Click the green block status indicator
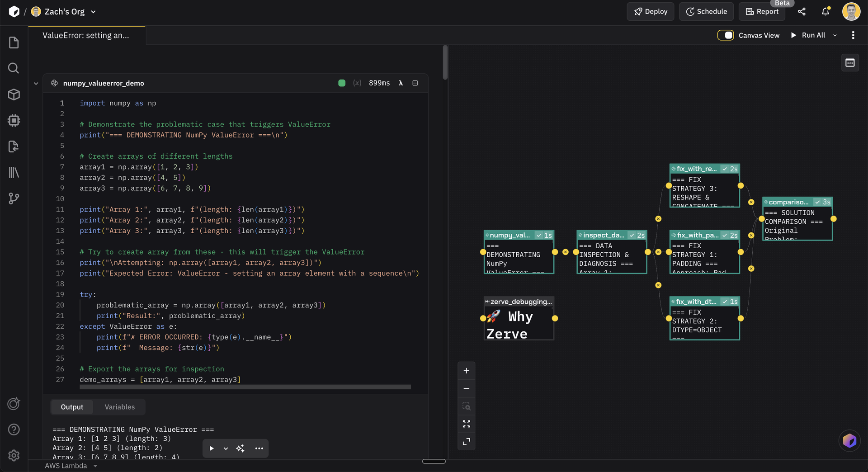Image resolution: width=868 pixels, height=472 pixels. pyautogui.click(x=342, y=83)
